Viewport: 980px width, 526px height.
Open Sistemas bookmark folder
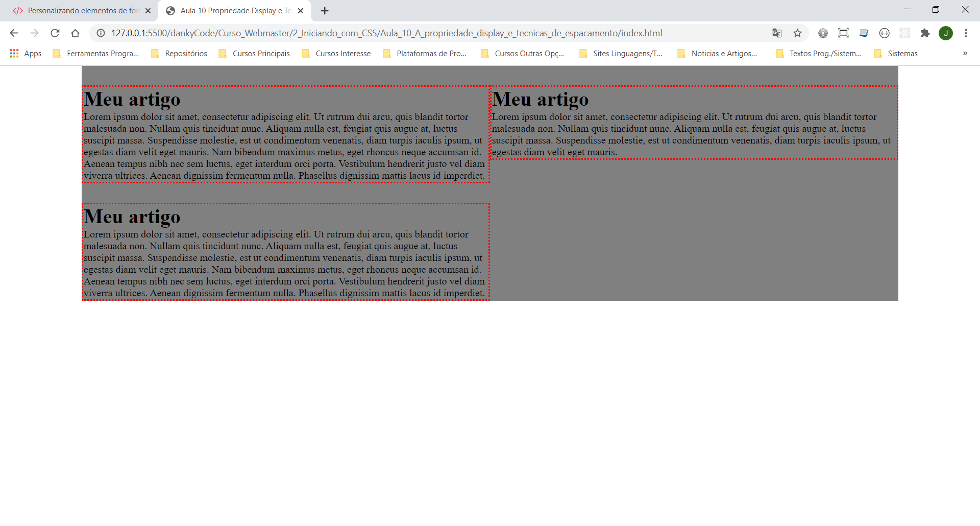click(896, 54)
